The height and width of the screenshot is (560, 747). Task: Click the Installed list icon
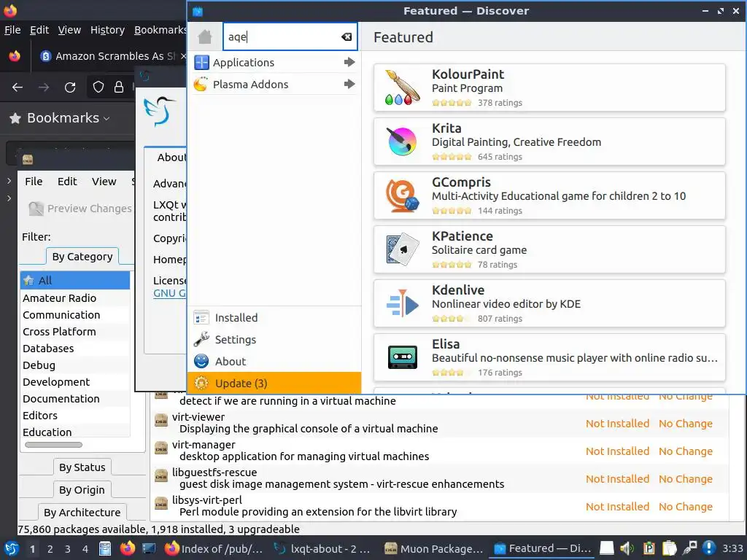[x=201, y=318]
